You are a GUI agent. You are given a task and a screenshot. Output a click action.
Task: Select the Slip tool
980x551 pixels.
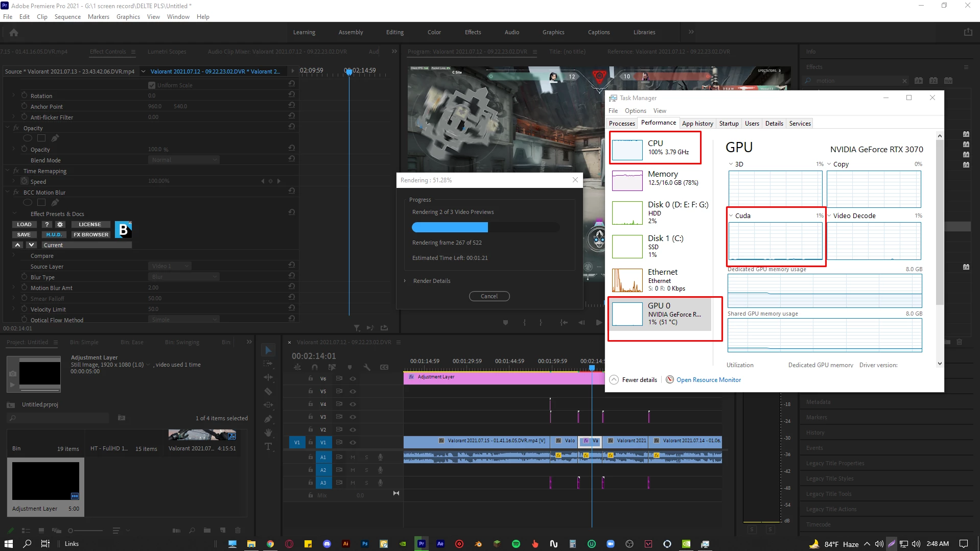268,405
